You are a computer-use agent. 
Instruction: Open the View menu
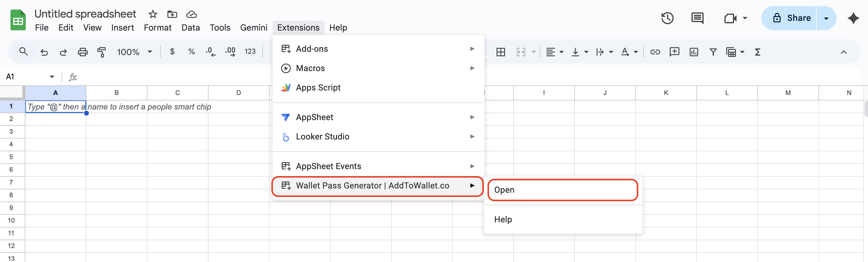point(92,28)
